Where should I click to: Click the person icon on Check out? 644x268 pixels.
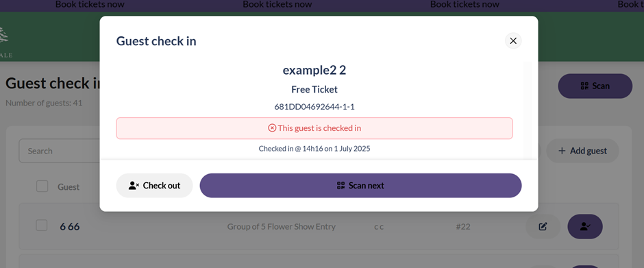pos(134,185)
